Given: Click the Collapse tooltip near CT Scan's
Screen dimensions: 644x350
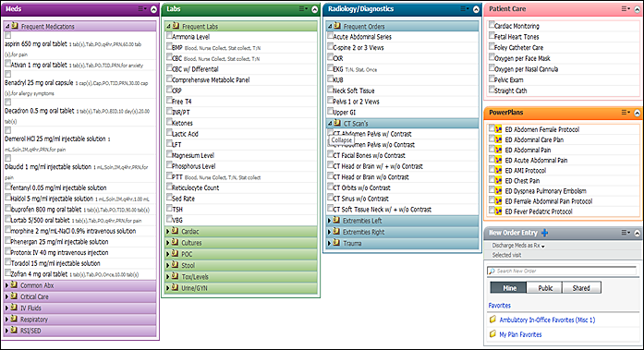Looking at the screenshot, I should tap(341, 140).
